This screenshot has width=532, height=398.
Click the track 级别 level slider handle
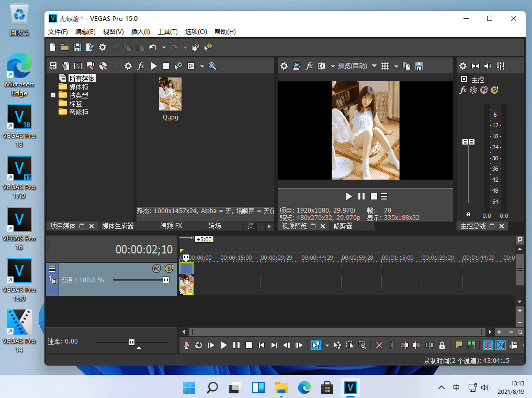(166, 280)
